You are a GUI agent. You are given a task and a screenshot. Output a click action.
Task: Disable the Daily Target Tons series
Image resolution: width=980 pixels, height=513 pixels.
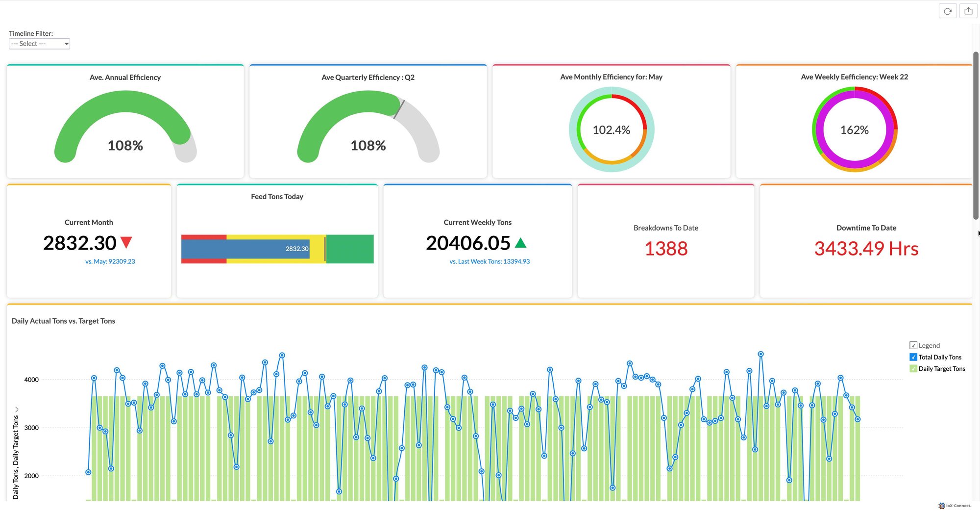(912, 368)
